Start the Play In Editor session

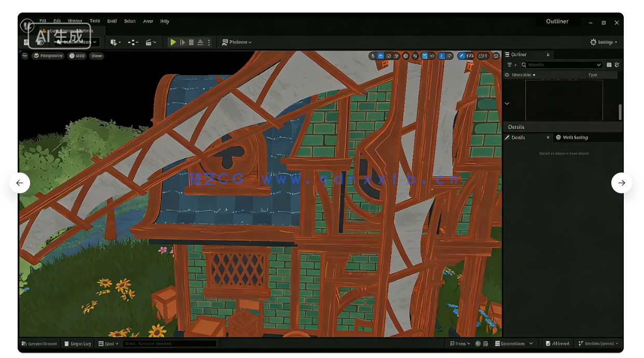[173, 42]
